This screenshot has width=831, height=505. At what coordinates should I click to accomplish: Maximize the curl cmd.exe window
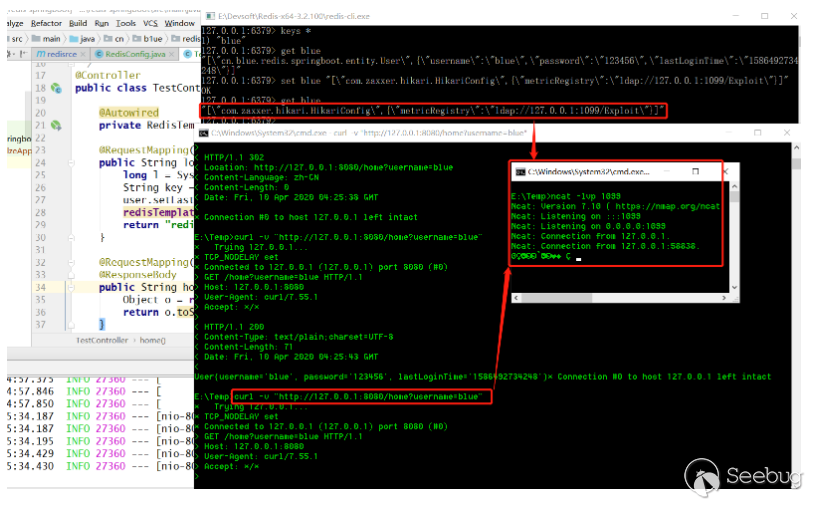(758, 133)
